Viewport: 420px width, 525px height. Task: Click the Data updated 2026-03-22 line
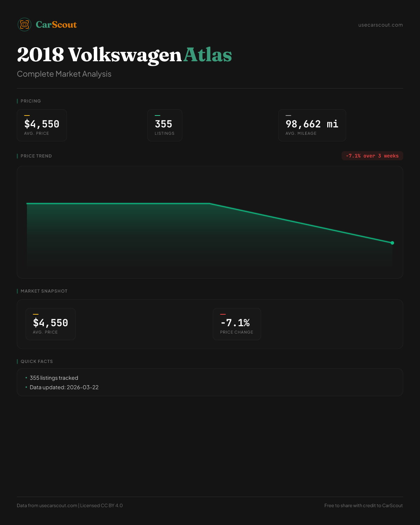(x=64, y=387)
